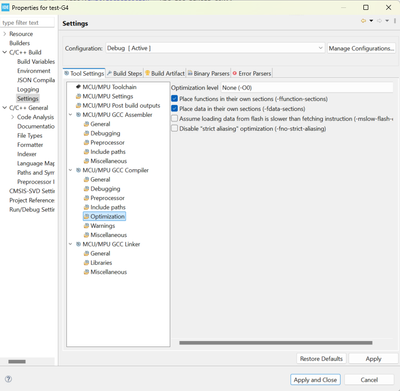The image size is (400, 391).
Task: Click the Error Parsers tab icon
Action: [x=235, y=73]
